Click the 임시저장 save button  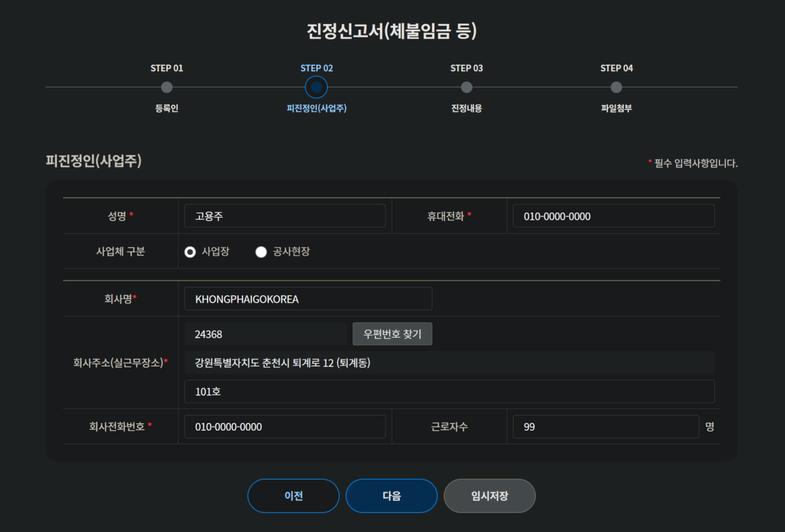489,495
